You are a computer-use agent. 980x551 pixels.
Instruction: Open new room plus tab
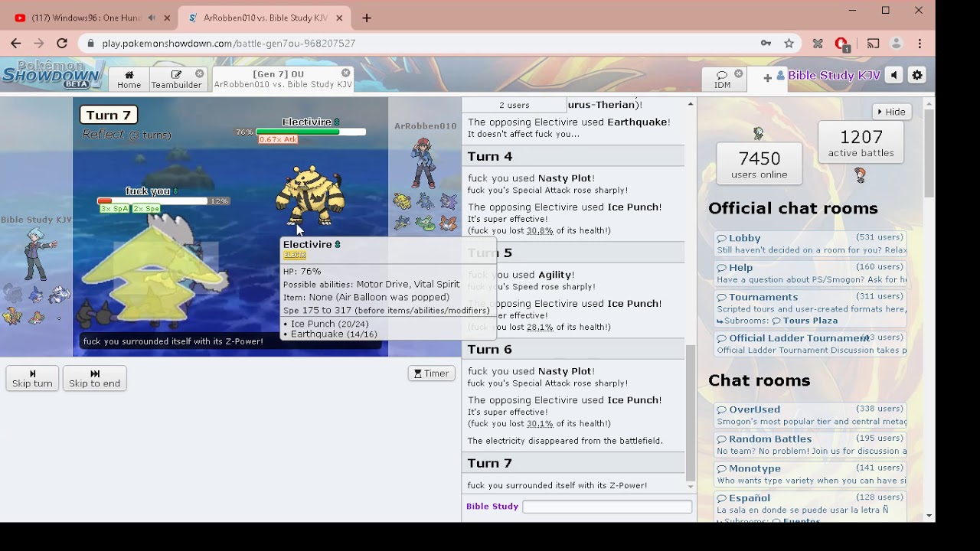(x=767, y=77)
